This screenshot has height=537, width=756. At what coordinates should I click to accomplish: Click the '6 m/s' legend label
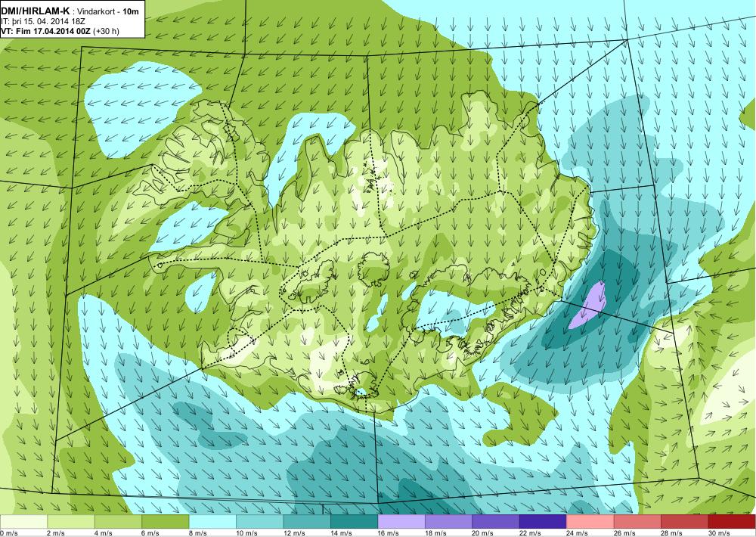pyautogui.click(x=151, y=533)
